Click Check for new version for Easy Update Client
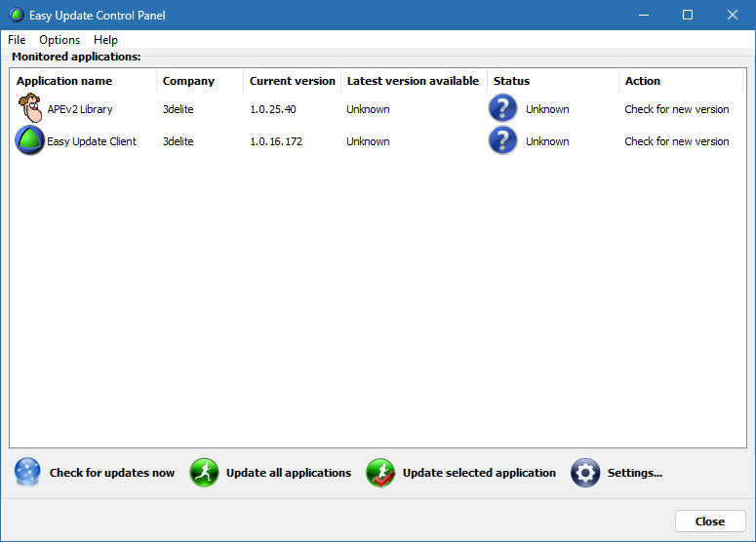This screenshot has width=756, height=542. (x=676, y=141)
